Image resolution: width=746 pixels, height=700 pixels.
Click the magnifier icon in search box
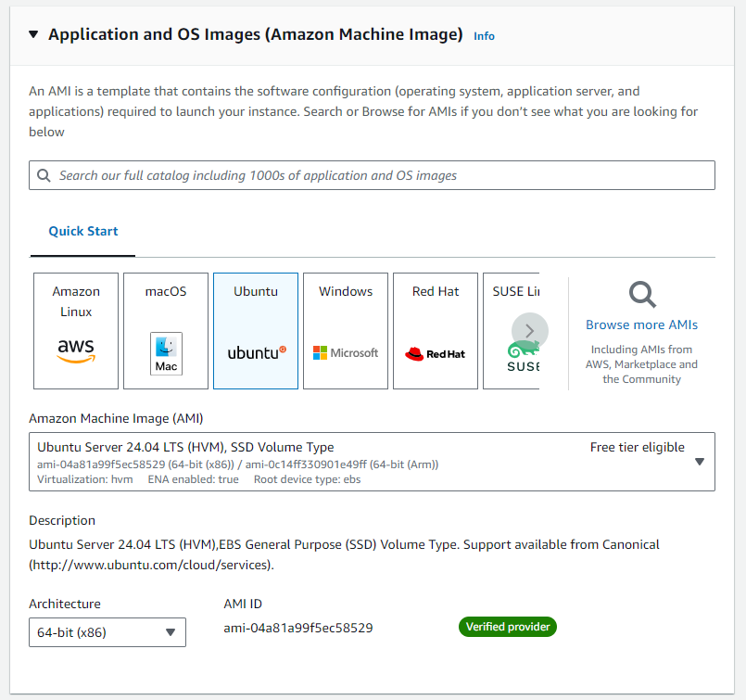[x=44, y=175]
